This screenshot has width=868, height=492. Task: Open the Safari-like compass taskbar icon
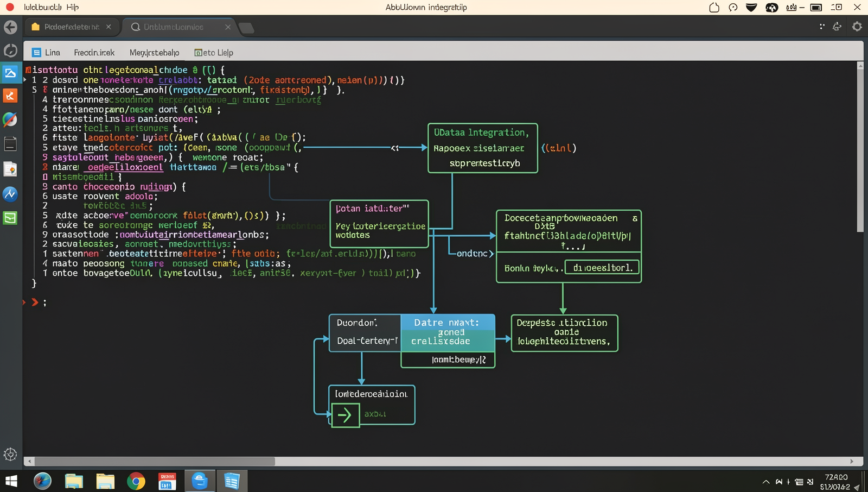(x=42, y=481)
